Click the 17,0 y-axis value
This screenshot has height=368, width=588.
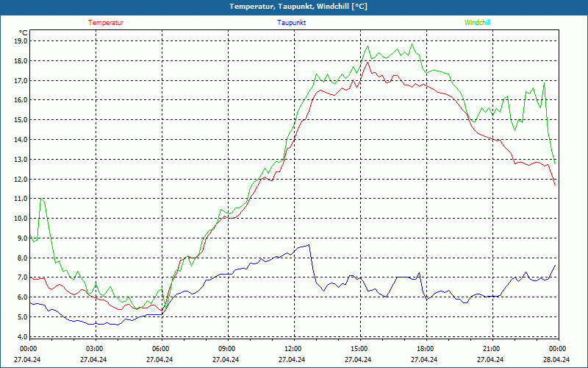21,80
